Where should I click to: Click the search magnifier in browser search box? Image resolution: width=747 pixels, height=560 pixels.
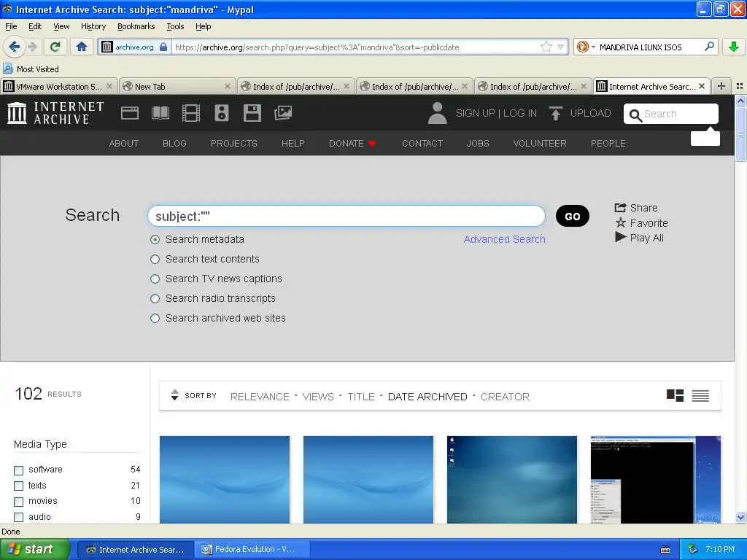[x=709, y=47]
